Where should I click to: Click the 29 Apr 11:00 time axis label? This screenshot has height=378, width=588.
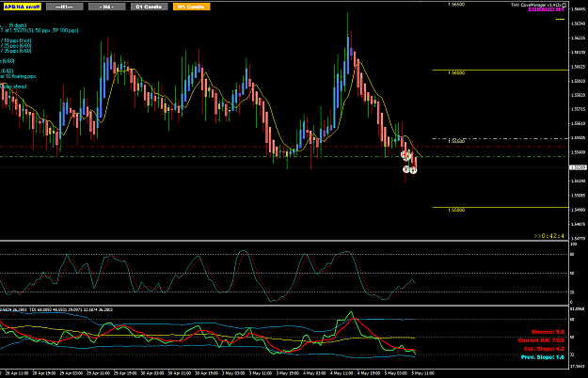[x=98, y=373]
